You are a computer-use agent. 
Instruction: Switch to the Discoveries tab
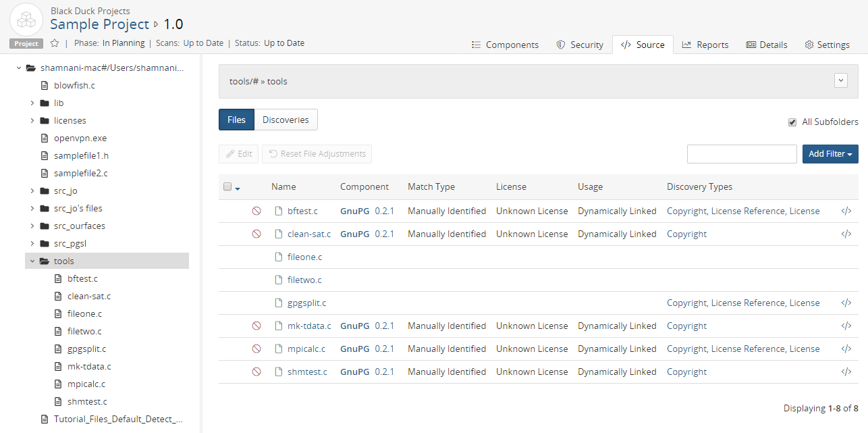(286, 120)
